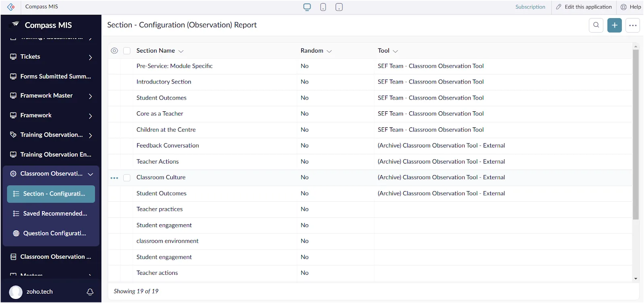Click Edit this application button

click(584, 7)
